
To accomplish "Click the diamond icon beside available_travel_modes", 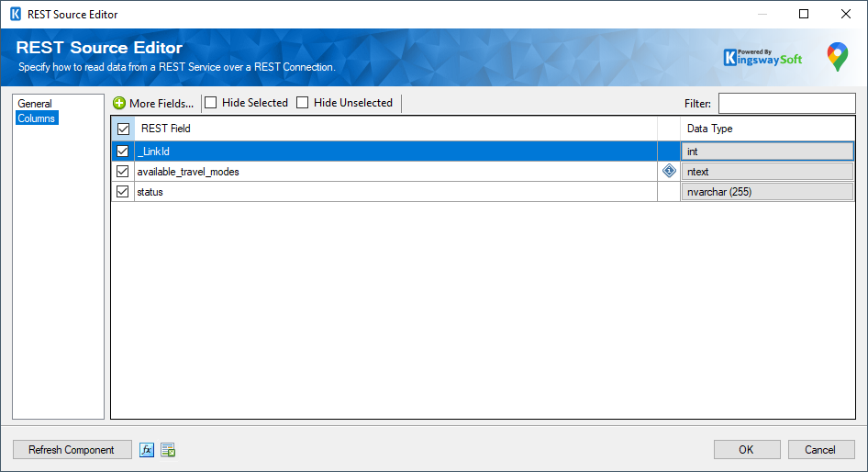I will pos(669,172).
